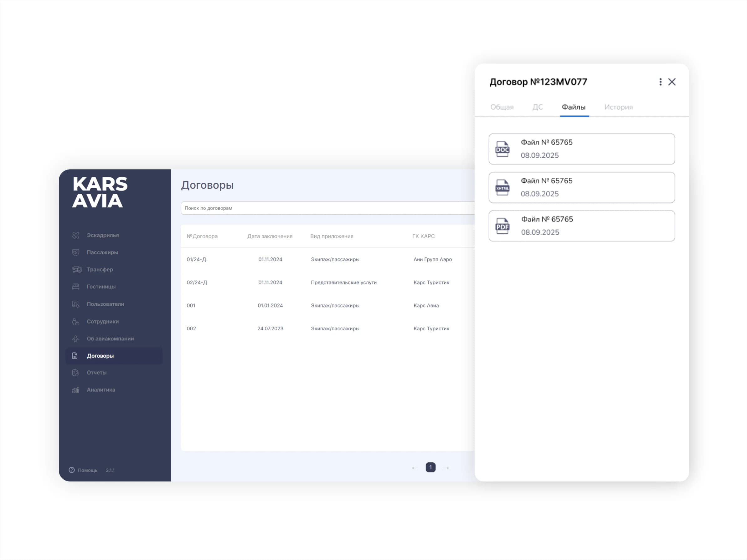Go to previous page arrow

point(415,468)
